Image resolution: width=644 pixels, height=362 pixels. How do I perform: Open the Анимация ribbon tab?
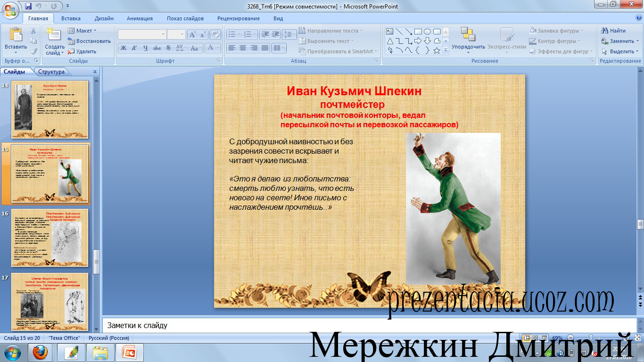pos(140,18)
